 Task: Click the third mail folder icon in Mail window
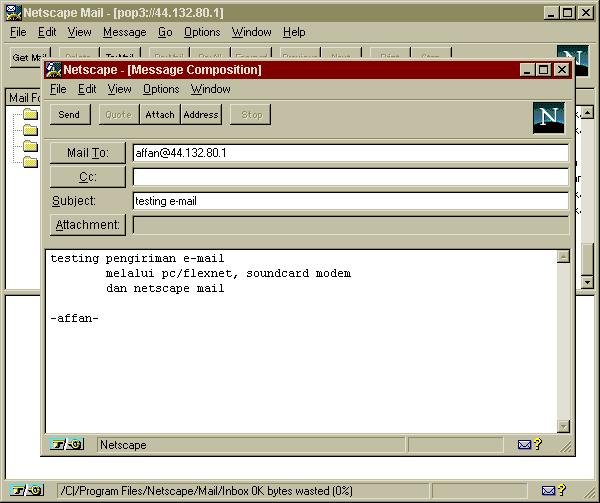click(x=30, y=146)
